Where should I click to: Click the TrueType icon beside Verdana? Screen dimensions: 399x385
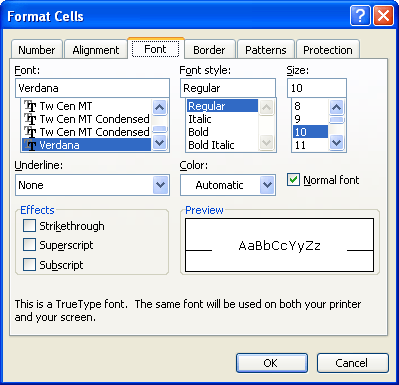(x=31, y=145)
